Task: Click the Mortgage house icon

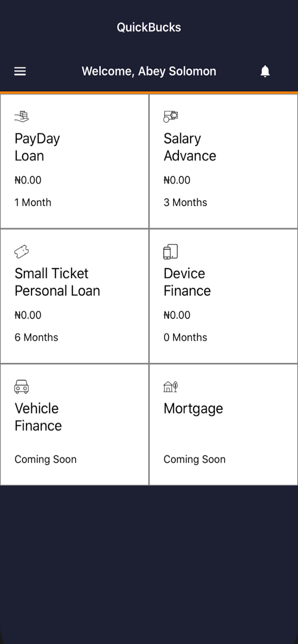Action: [171, 387]
